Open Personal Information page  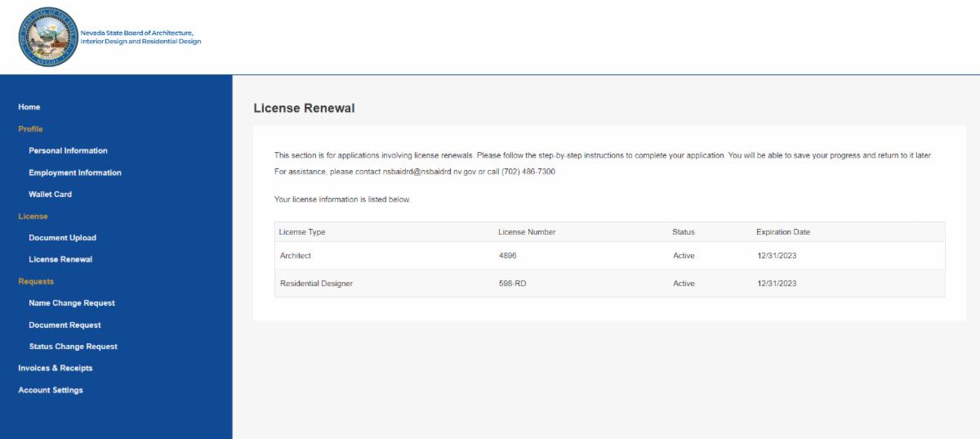pyautogui.click(x=68, y=150)
